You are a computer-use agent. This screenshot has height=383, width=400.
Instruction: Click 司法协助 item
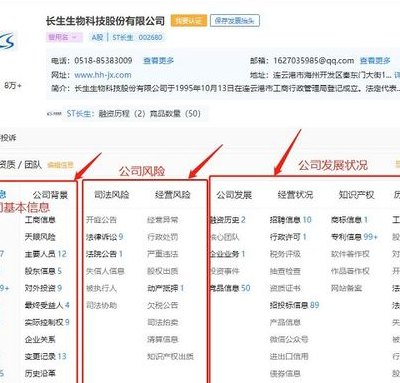[x=101, y=305]
